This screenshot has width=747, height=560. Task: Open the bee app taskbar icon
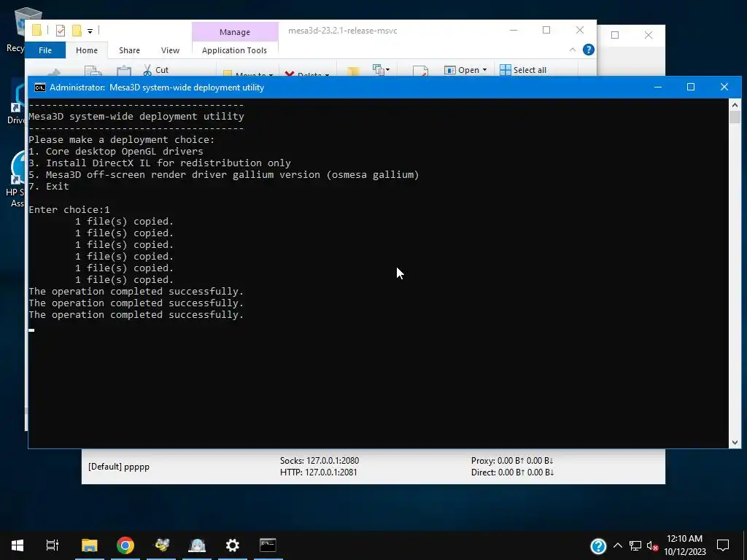(x=161, y=545)
